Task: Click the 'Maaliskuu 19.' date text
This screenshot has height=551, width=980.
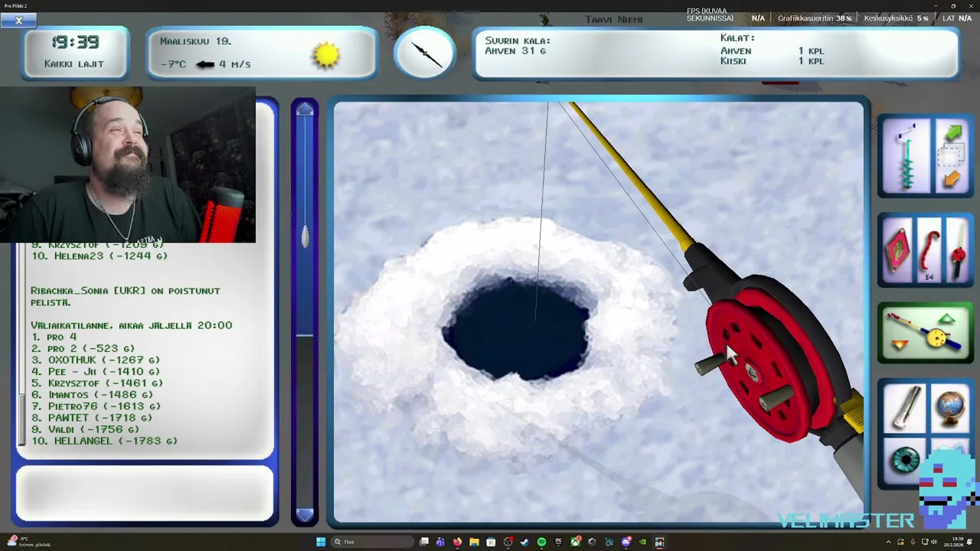Action: click(x=195, y=41)
